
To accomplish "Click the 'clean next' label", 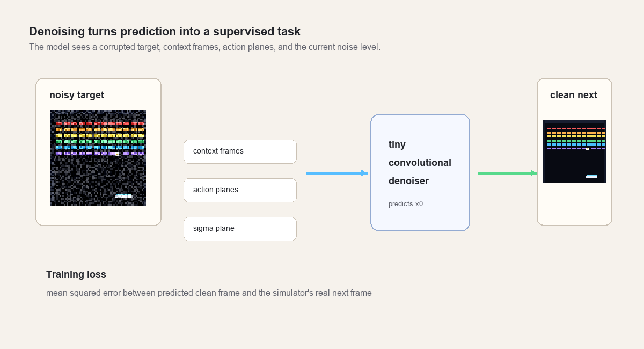I will tap(574, 95).
